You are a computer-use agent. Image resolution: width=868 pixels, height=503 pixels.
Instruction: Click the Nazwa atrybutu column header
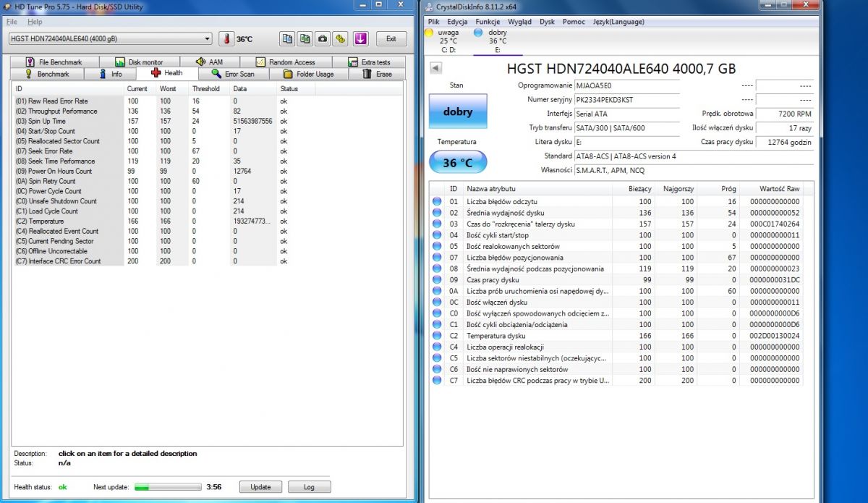[x=537, y=187]
